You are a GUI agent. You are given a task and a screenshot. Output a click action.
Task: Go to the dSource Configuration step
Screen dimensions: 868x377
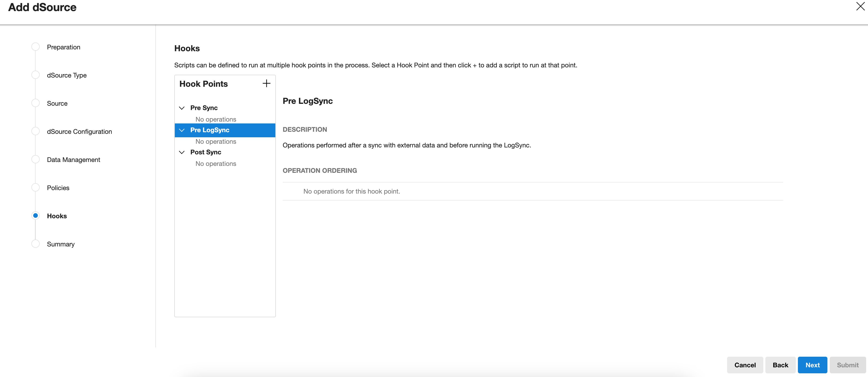pos(79,132)
